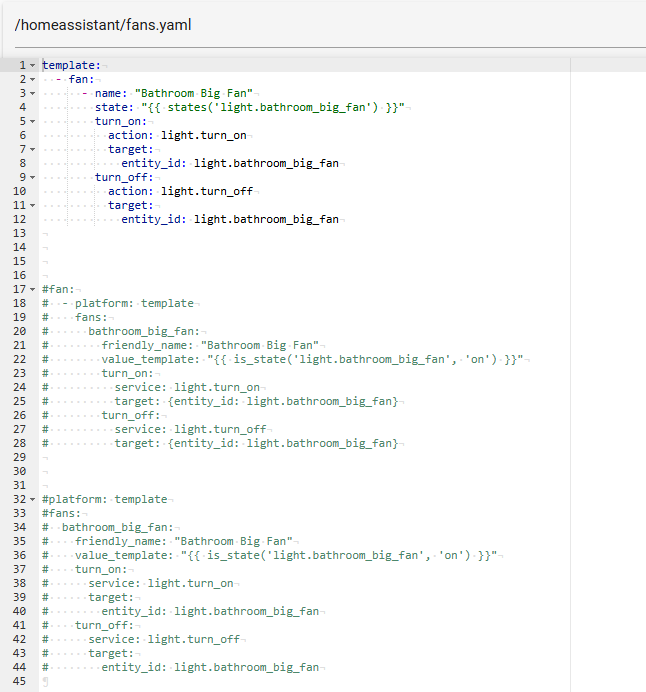This screenshot has height=692, width=646.
Task: Click the states('light.bathroom_big_fan') template on line 4
Action: pos(273,107)
